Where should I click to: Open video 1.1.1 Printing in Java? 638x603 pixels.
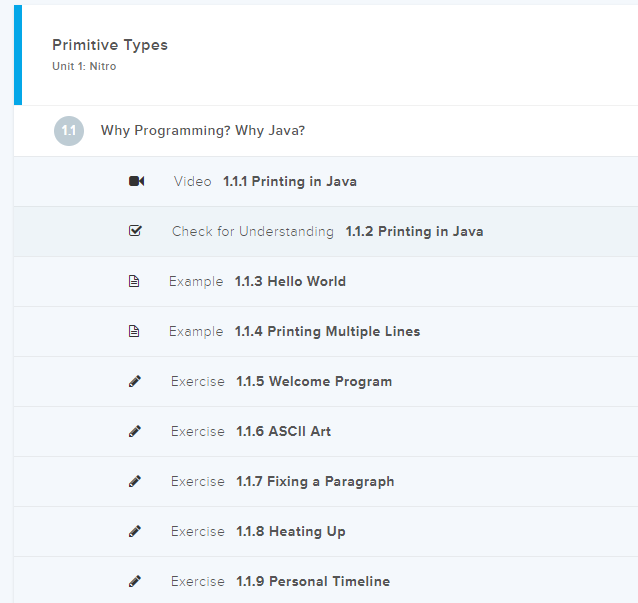click(x=289, y=181)
